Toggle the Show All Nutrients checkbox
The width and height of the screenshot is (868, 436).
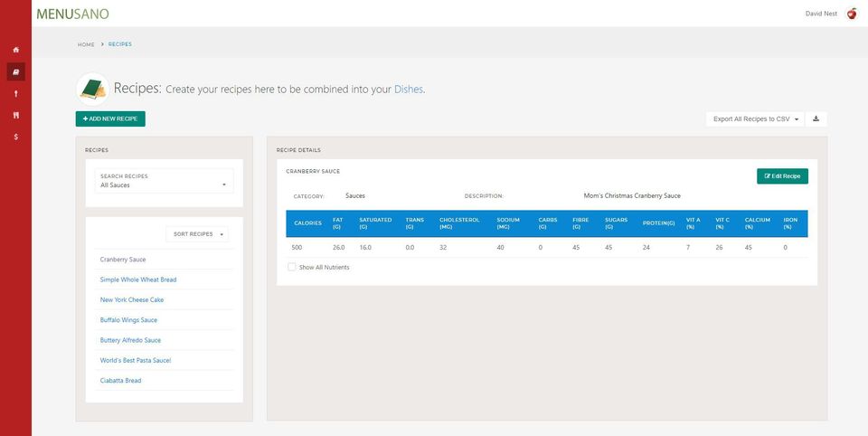tap(292, 267)
